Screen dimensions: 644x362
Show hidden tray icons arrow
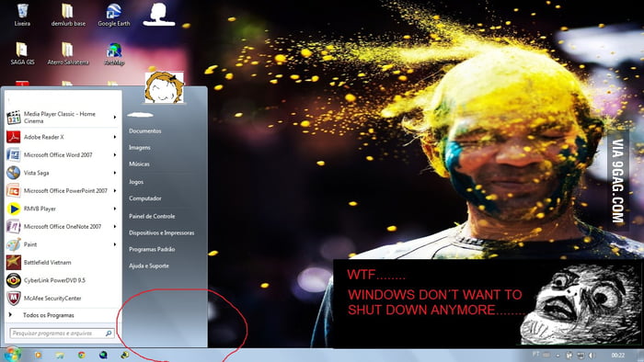point(558,355)
